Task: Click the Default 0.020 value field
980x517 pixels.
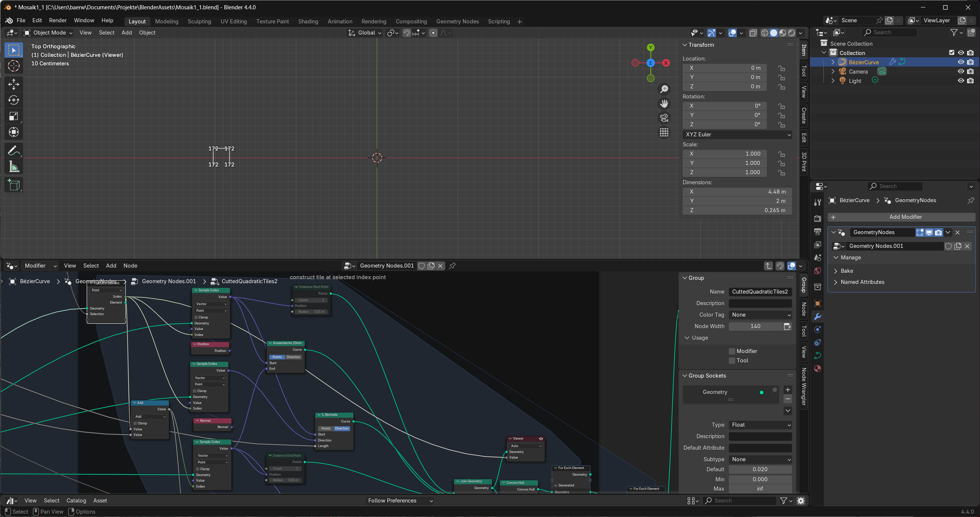Action: [760, 469]
